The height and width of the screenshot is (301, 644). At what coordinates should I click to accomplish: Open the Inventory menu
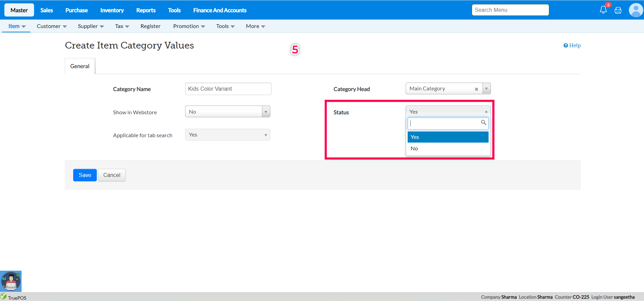pyautogui.click(x=112, y=10)
